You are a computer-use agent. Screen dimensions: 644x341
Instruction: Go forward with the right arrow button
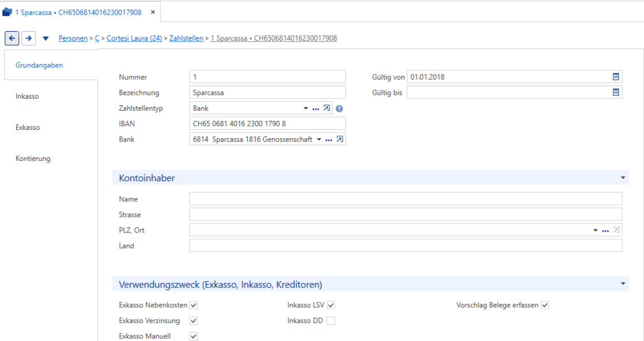click(x=28, y=38)
